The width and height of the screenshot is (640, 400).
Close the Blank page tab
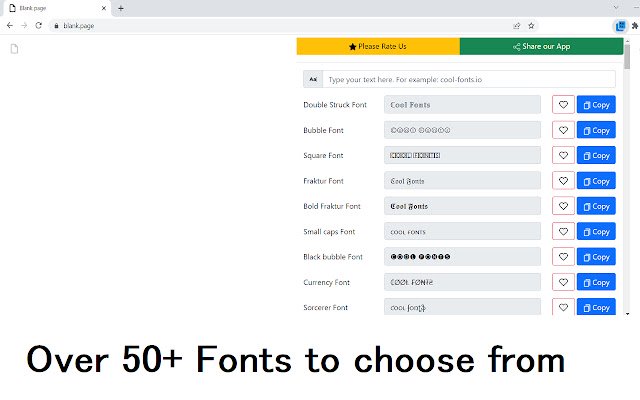coord(104,8)
